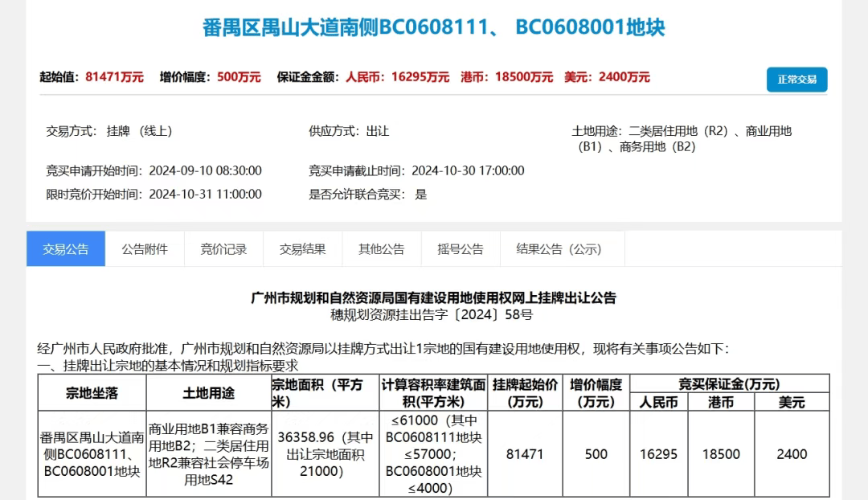Switch to the 交易公告 tab
Viewport: 868px width, 500px height.
(x=66, y=249)
